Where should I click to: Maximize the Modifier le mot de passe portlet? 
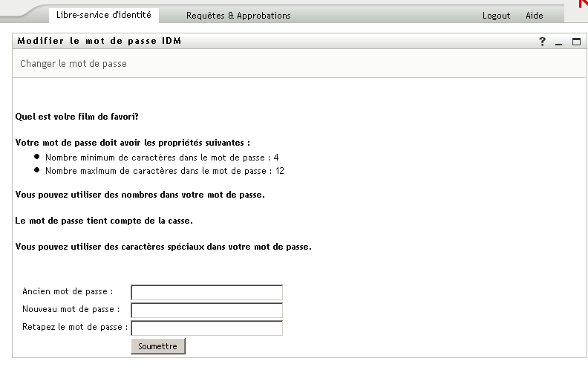click(576, 42)
